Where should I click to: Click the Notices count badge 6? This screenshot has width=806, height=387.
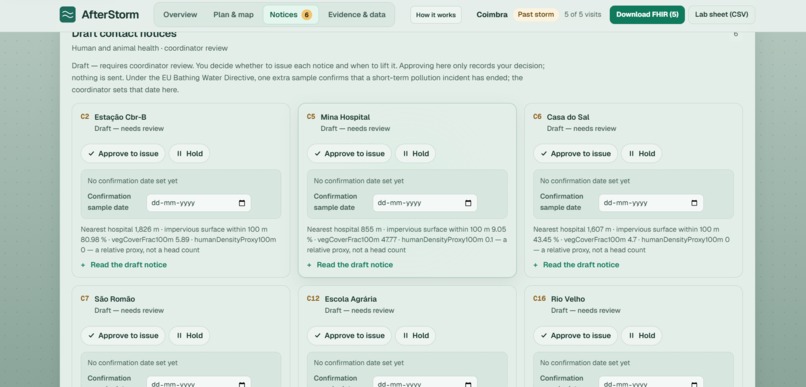[306, 14]
